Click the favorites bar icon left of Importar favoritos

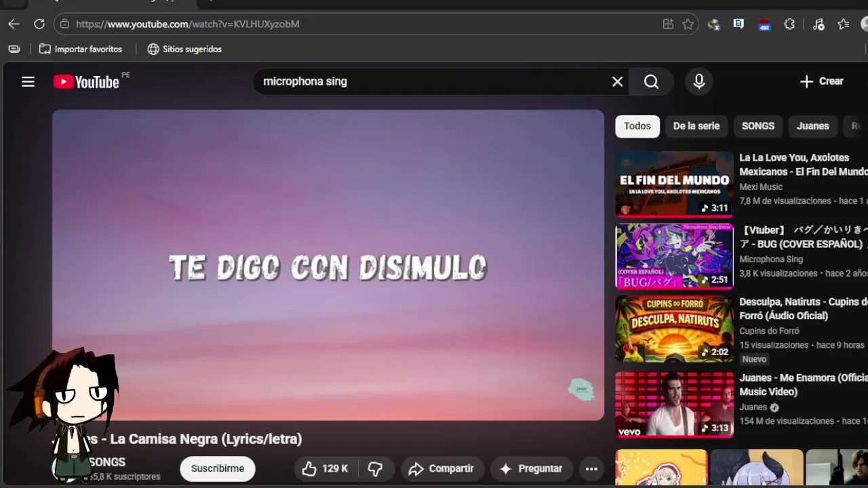click(14, 49)
